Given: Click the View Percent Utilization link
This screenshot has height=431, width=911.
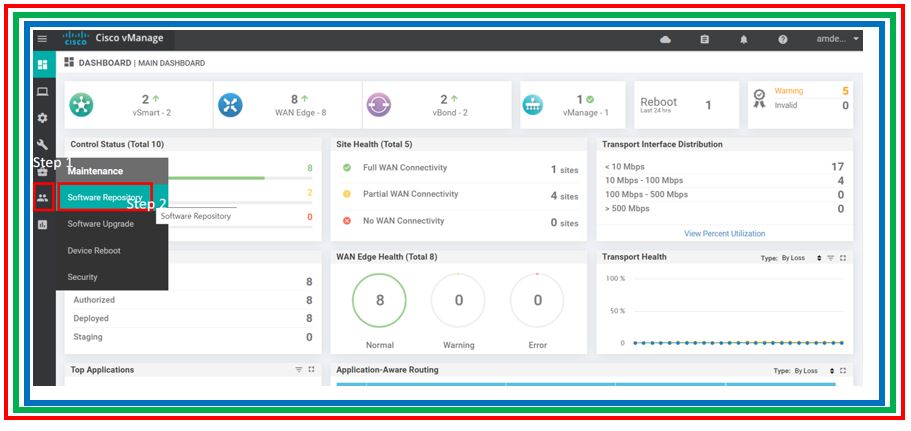Looking at the screenshot, I should pos(724,234).
